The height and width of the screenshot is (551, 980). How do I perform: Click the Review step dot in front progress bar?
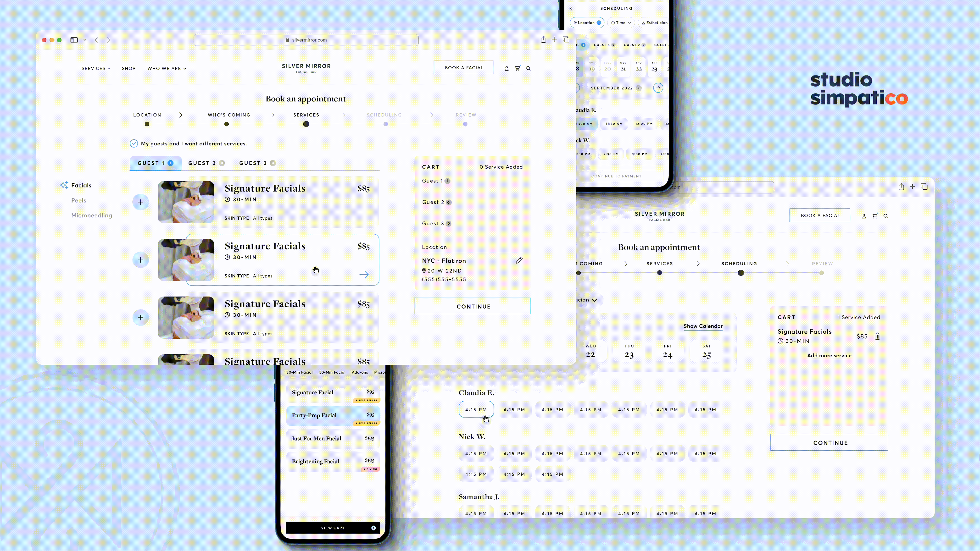[465, 124]
